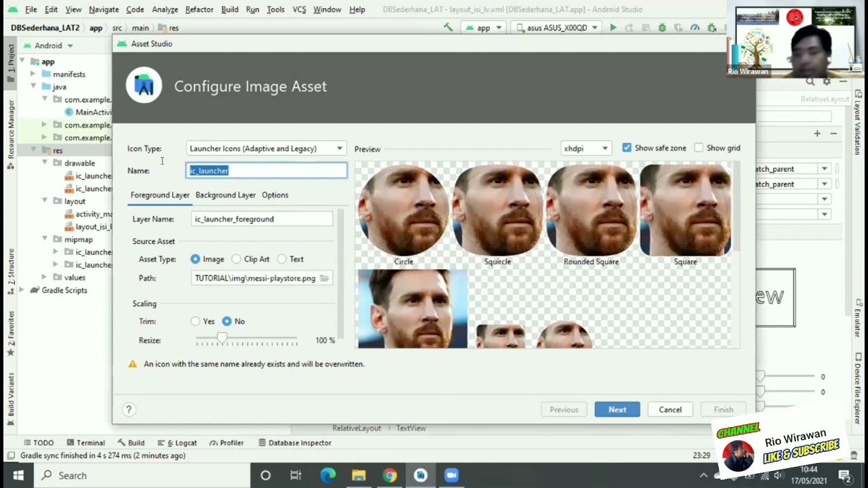Select MainActivity in the project tree
868x488 pixels.
click(x=94, y=113)
